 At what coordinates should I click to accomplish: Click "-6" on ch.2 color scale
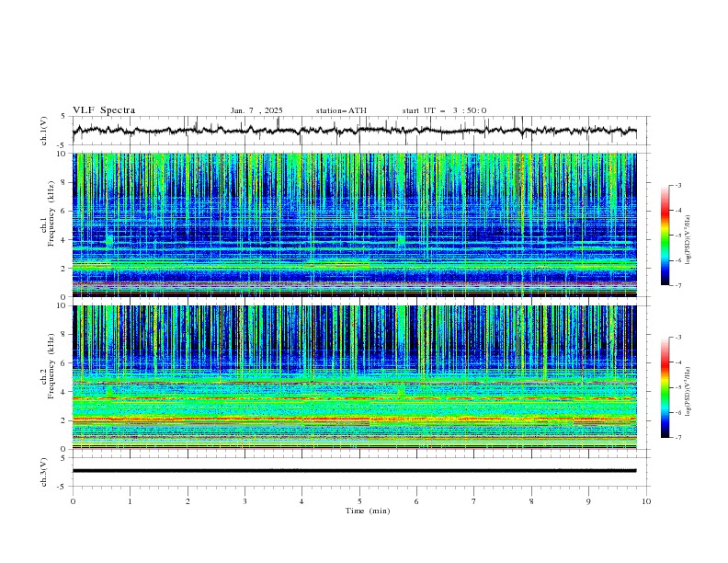[x=678, y=412]
